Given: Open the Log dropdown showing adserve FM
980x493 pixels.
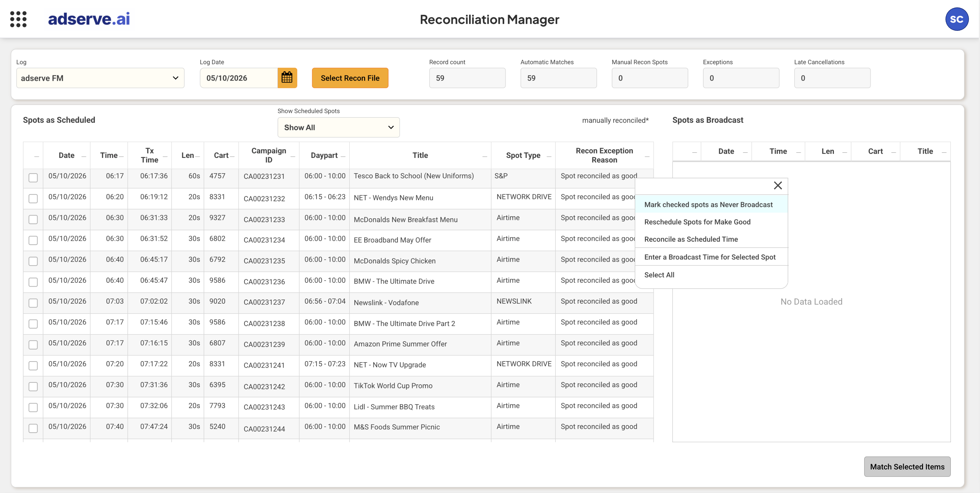Looking at the screenshot, I should point(100,78).
